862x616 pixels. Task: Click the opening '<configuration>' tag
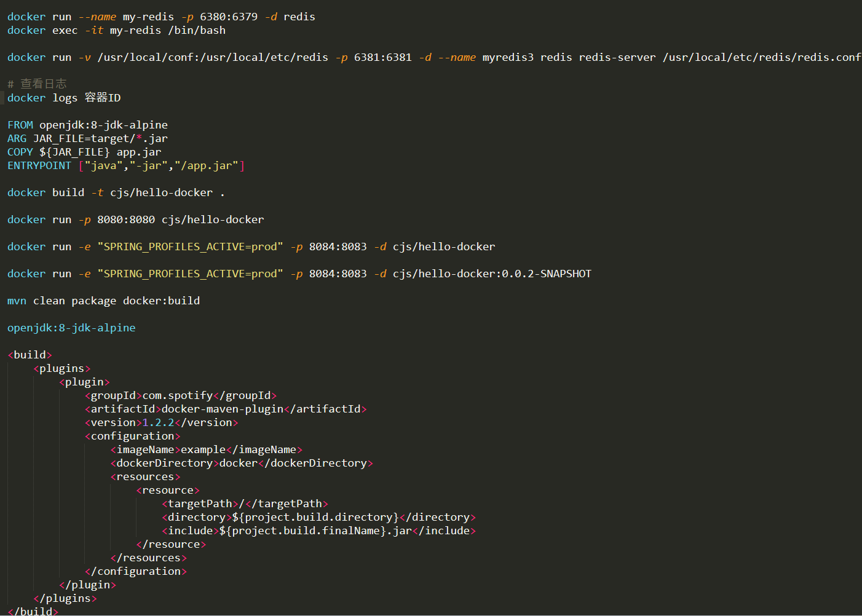click(x=133, y=436)
